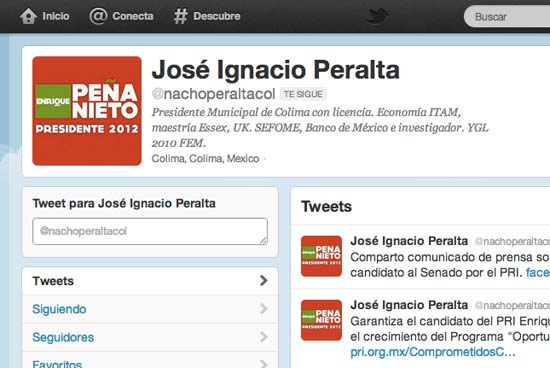
Task: Select the Tweets sidebar tab
Action: pos(150,281)
